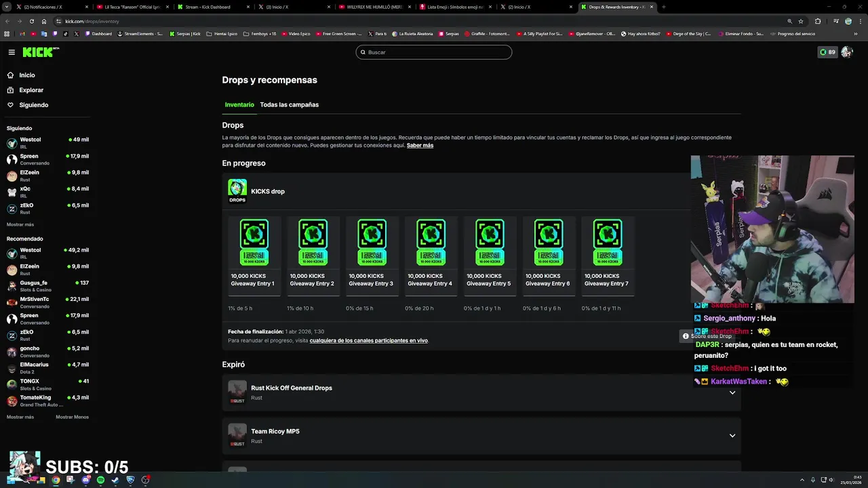Click '10,000 KICKS Giveaway Entry 4' label
This screenshot has height=488, width=868.
430,280
